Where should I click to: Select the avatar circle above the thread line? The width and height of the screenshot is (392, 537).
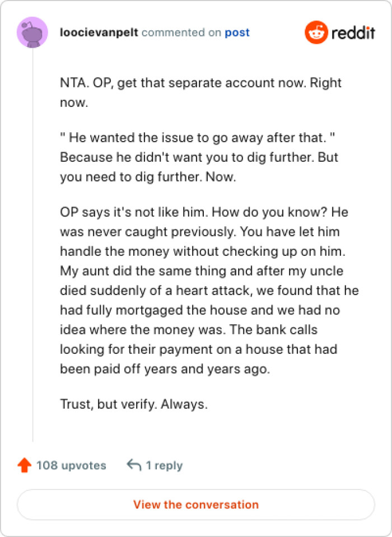click(32, 32)
